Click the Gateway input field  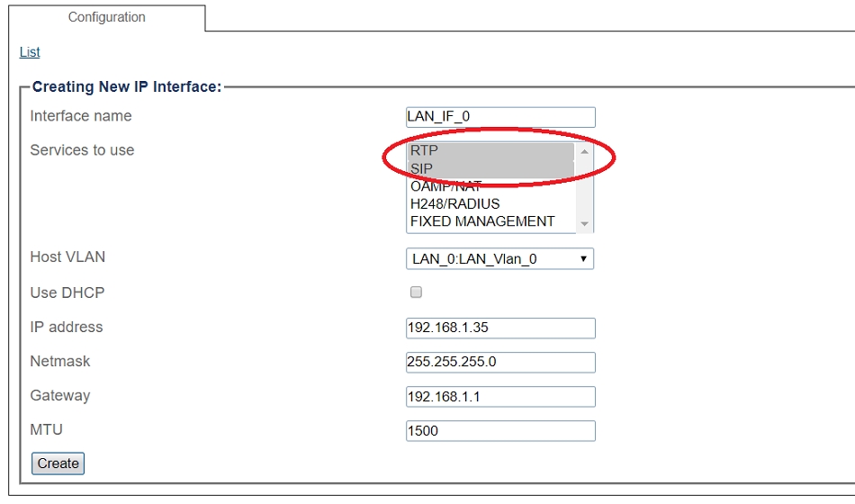tap(500, 397)
